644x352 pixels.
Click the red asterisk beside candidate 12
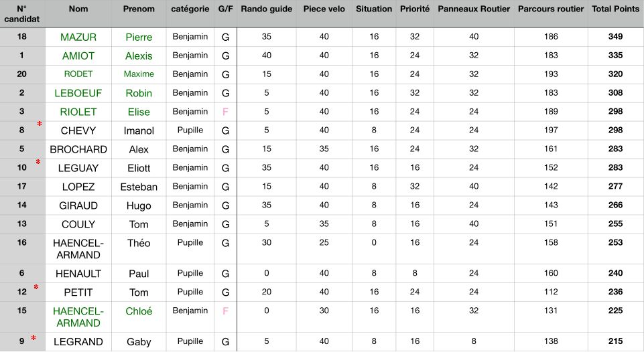pos(36,287)
